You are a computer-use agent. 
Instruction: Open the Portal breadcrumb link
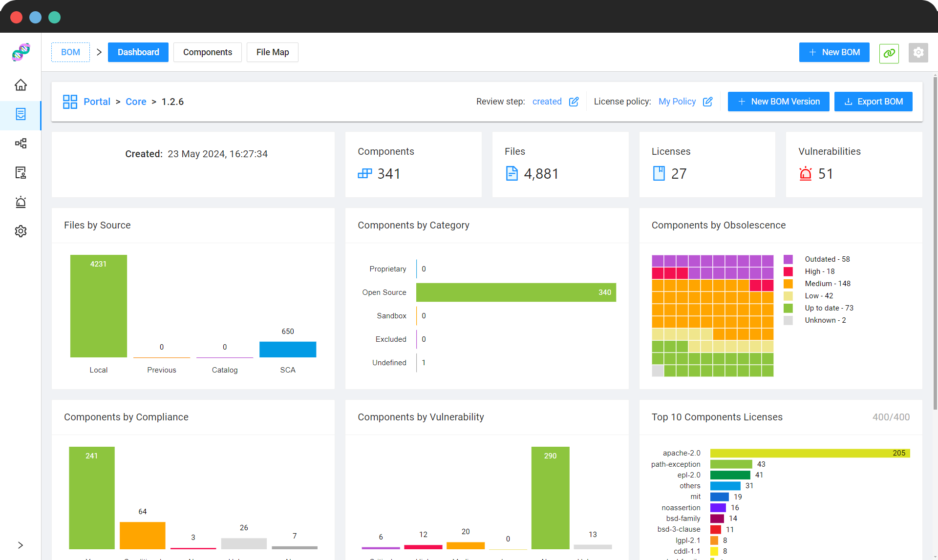coord(97,102)
